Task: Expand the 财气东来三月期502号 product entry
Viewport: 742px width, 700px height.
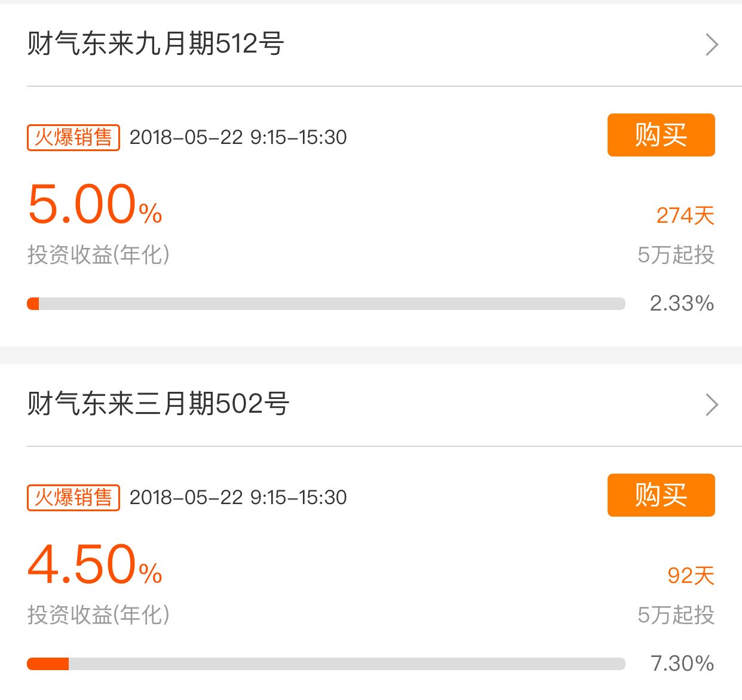Action: (711, 405)
